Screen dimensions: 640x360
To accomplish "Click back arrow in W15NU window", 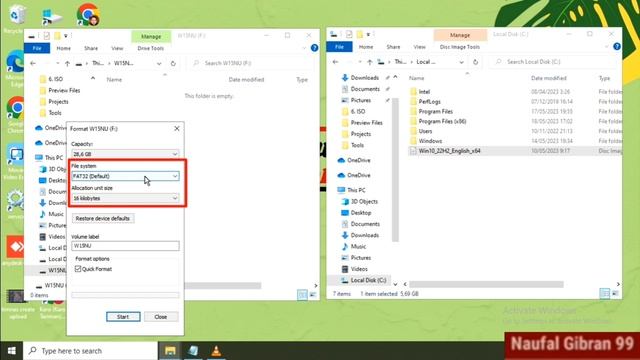I will (33, 63).
